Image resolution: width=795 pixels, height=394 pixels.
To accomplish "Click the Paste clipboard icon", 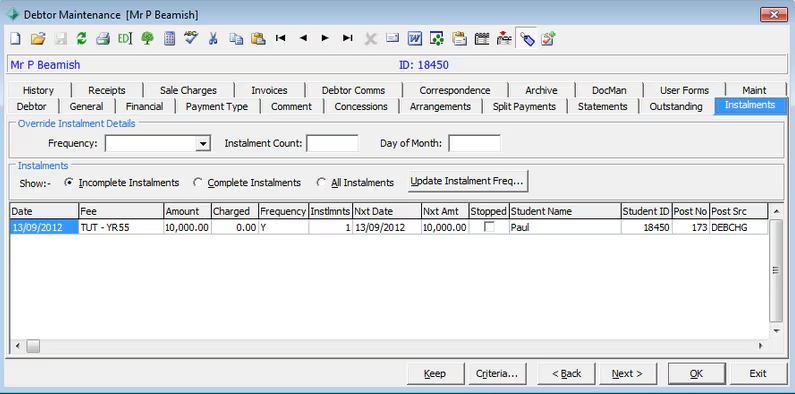I will [x=258, y=39].
